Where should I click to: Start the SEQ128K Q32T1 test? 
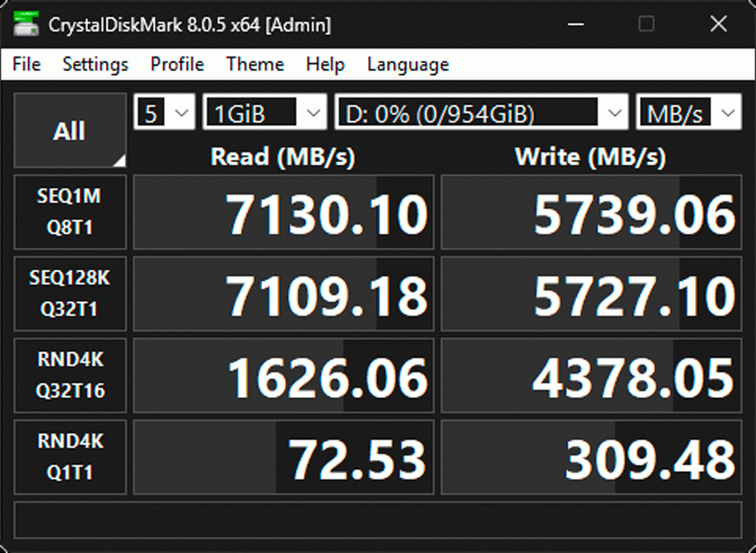tap(70, 294)
